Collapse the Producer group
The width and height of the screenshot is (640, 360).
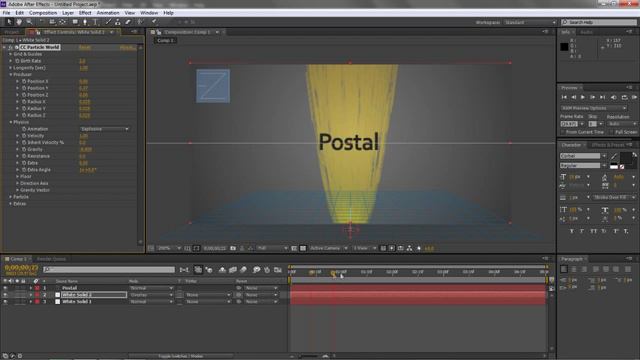pos(11,75)
